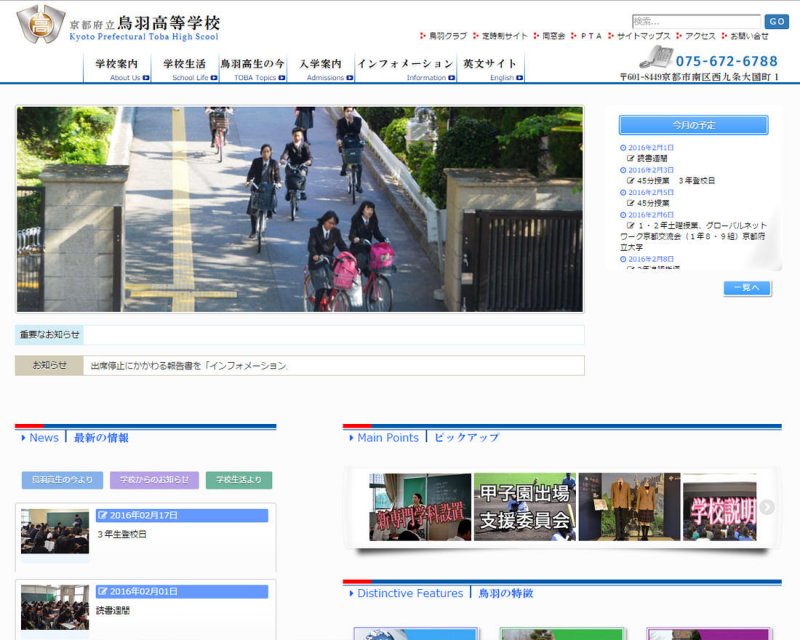Click the carousel next arrow in Main Points
This screenshot has height=640, width=800.
pos(767,507)
